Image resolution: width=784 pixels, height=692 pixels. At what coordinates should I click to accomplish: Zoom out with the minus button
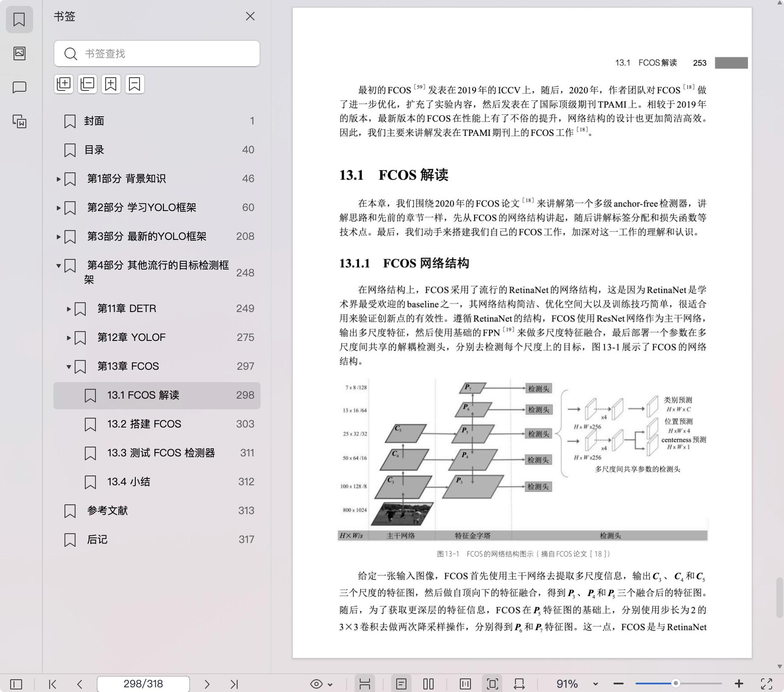(619, 684)
